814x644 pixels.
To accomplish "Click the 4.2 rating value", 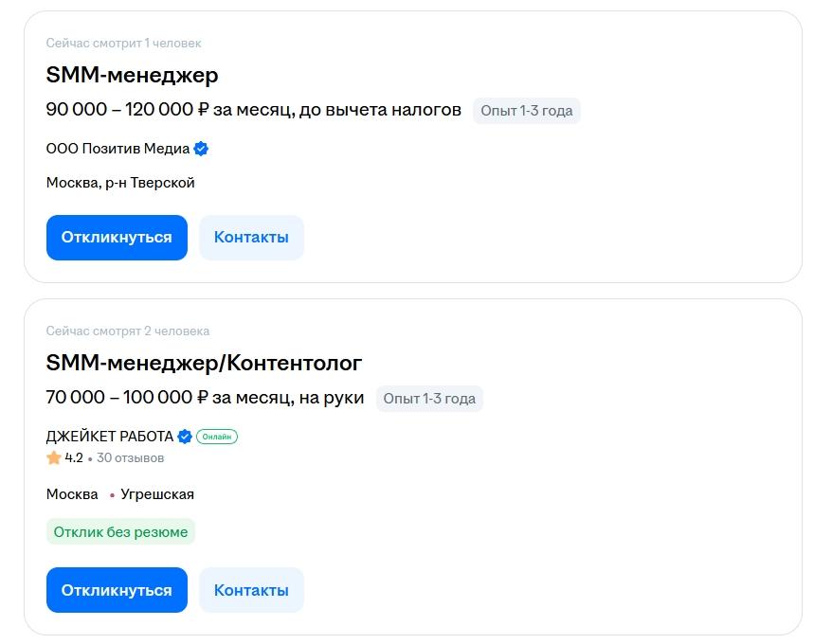I will pyautogui.click(x=74, y=458).
